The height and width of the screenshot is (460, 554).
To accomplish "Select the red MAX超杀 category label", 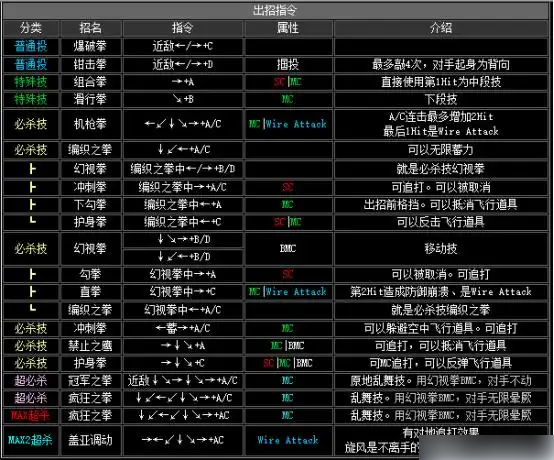I will point(31,415).
